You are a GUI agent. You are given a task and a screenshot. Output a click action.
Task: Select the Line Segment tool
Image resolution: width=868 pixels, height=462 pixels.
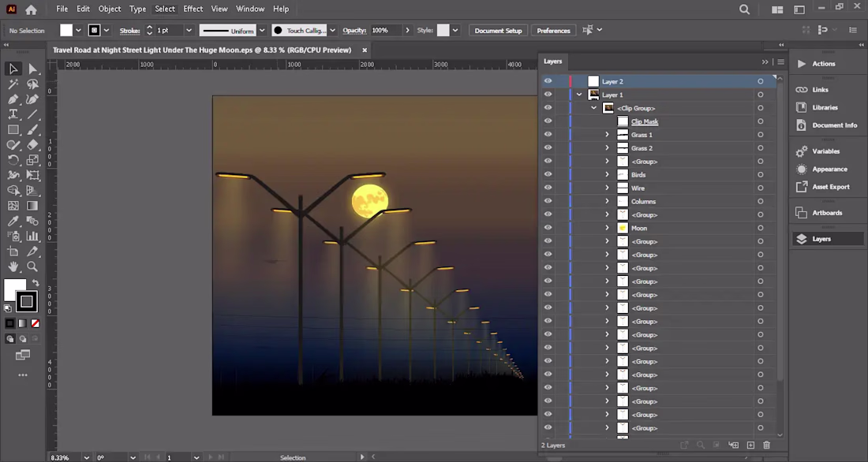32,114
